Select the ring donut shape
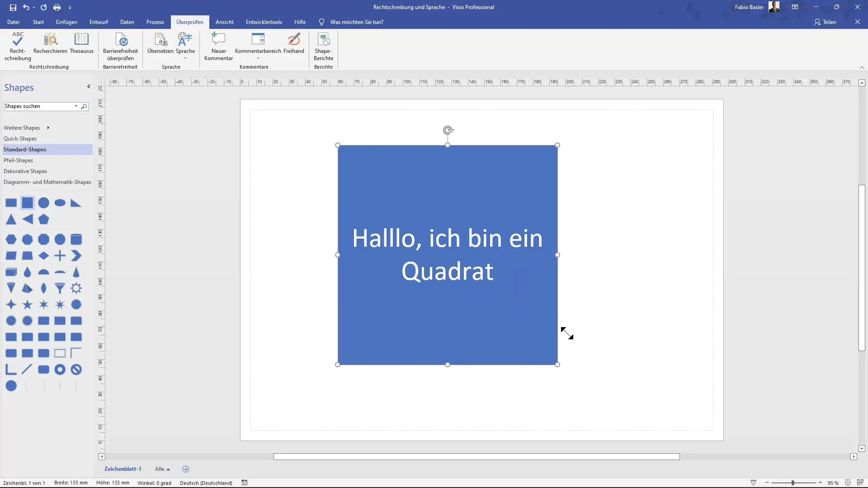Viewport: 868px width, 488px height. 60,370
